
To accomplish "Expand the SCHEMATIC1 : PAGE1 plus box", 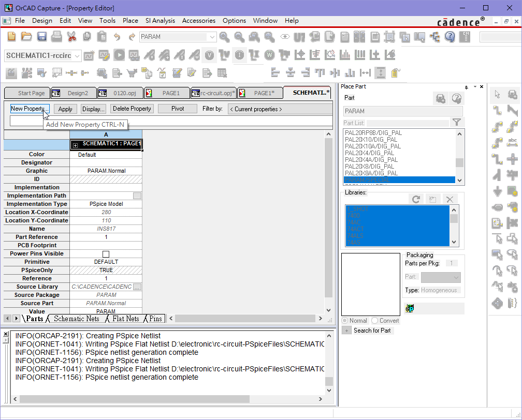I will click(x=75, y=145).
